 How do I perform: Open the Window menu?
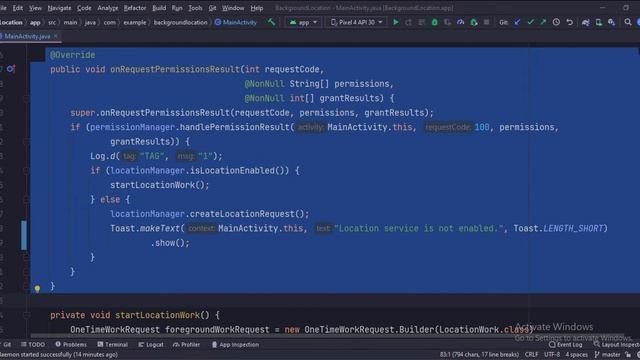click(x=233, y=8)
